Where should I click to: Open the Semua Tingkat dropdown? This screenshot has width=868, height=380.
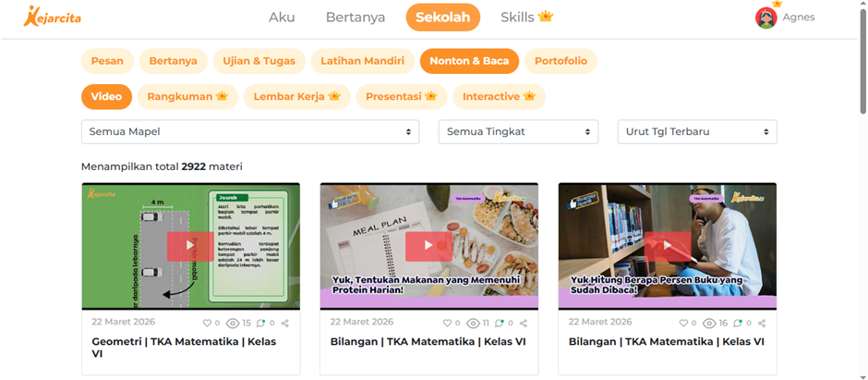pyautogui.click(x=518, y=132)
